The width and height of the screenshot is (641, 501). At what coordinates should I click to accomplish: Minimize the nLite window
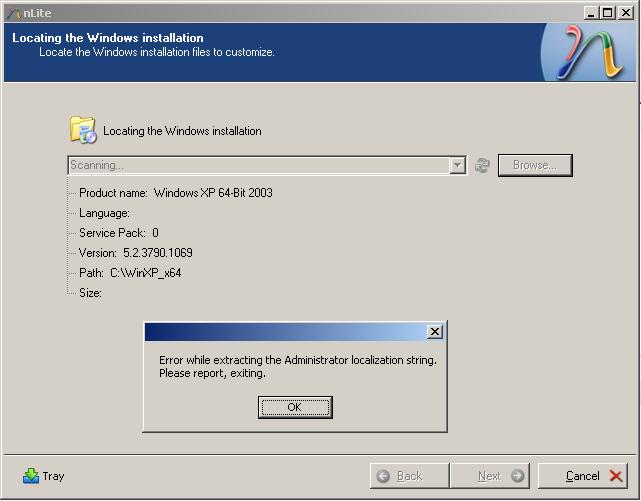(x=590, y=13)
